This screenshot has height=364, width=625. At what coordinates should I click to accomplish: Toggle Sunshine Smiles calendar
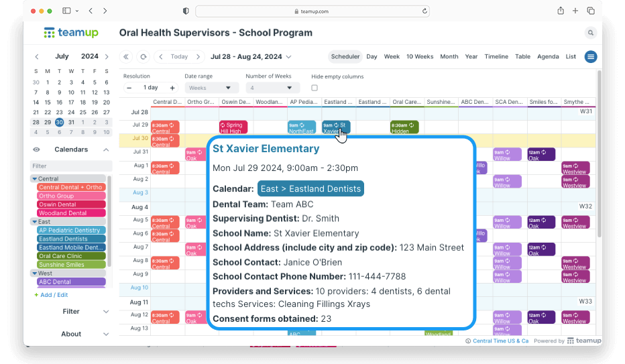tap(71, 264)
